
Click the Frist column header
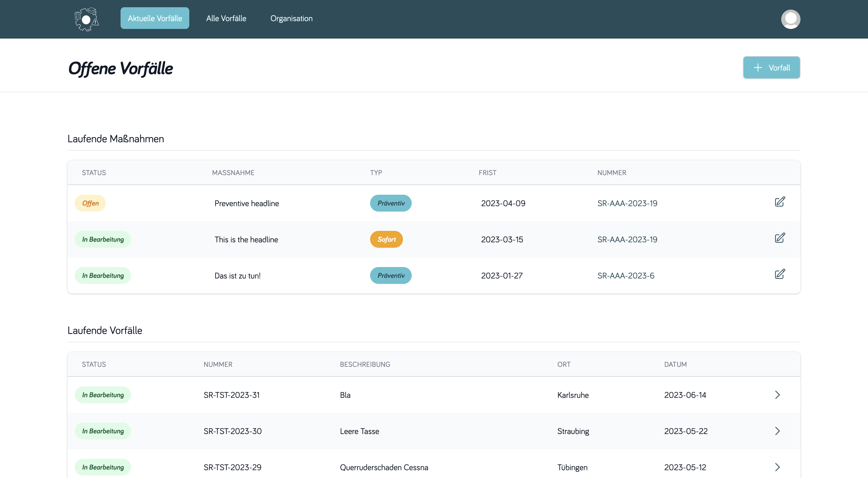tap(487, 173)
